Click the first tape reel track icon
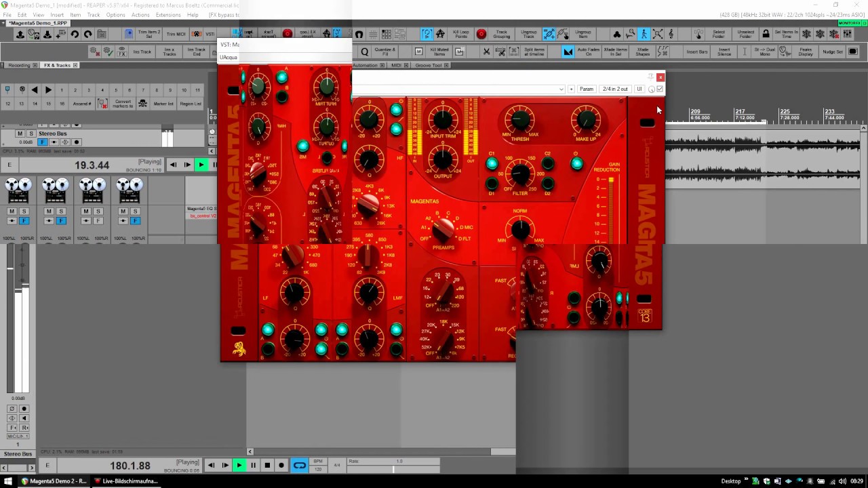868x488 pixels. coord(18,190)
